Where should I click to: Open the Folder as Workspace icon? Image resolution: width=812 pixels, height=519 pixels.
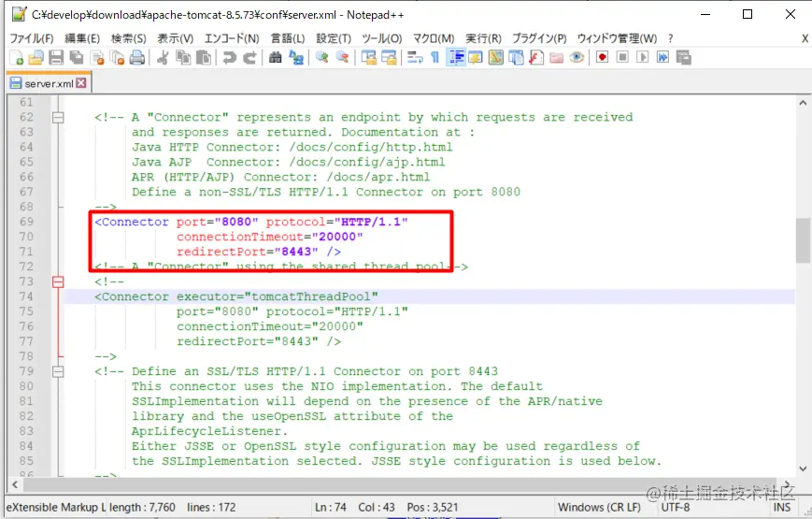point(557,58)
